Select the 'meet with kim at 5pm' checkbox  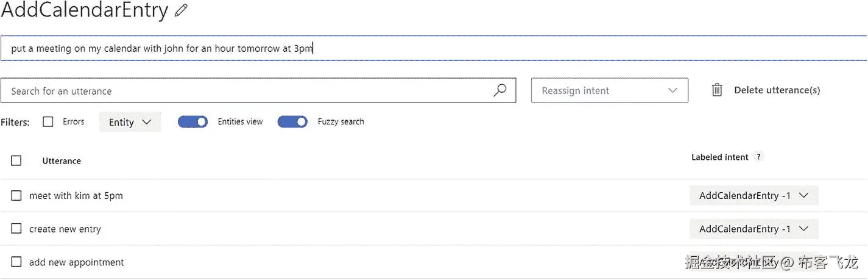point(16,196)
